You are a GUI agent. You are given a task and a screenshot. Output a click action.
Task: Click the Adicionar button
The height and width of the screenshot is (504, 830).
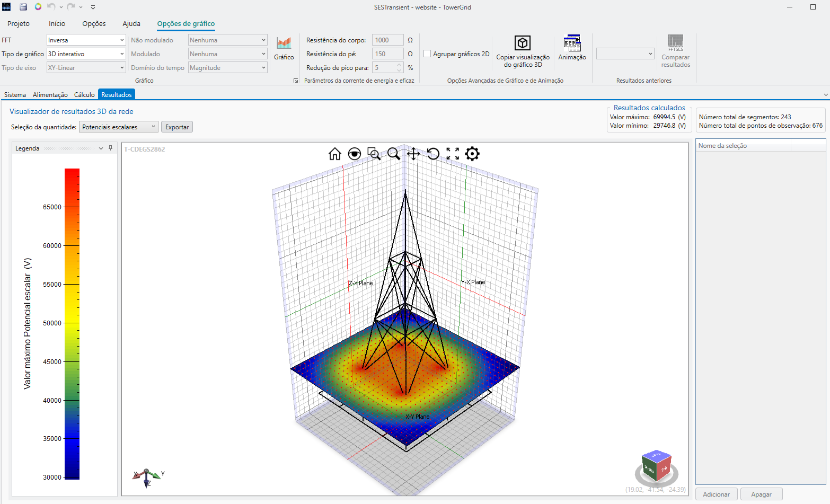point(716,494)
